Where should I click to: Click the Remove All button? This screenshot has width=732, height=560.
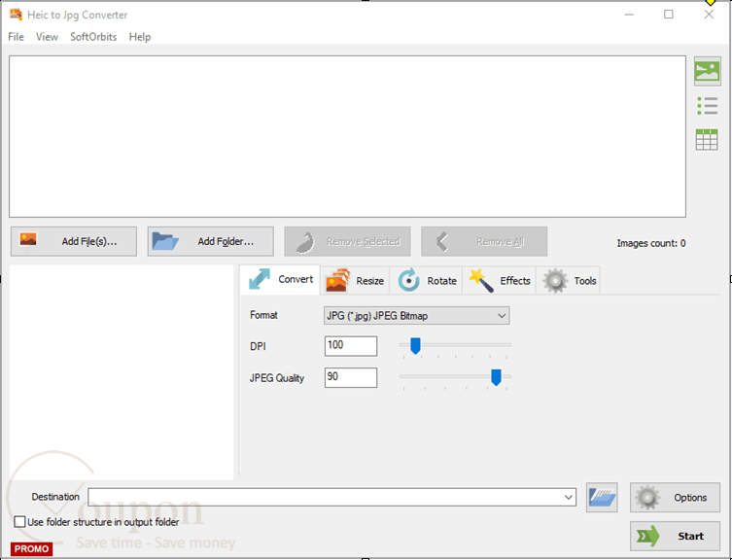pos(484,241)
